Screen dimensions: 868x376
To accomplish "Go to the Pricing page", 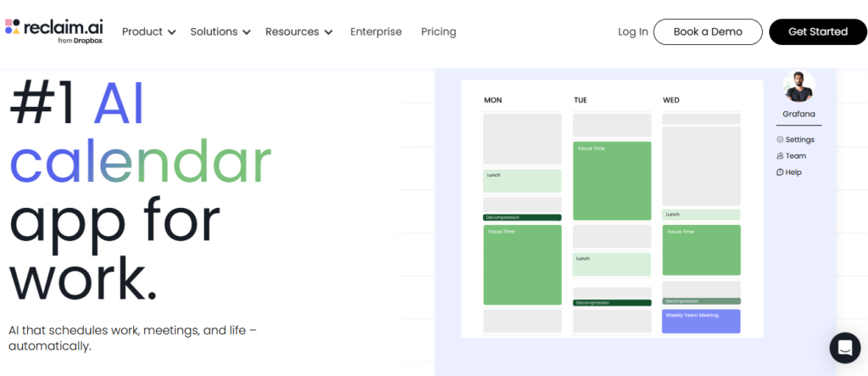I will coord(438,31).
